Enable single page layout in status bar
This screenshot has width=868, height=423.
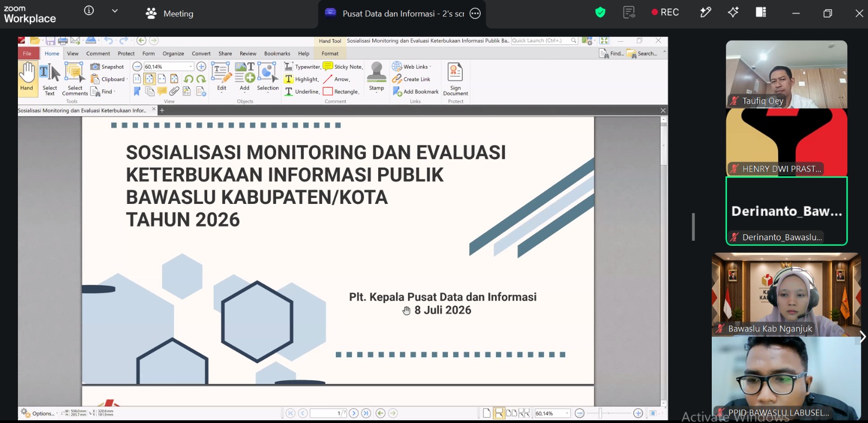tap(487, 413)
